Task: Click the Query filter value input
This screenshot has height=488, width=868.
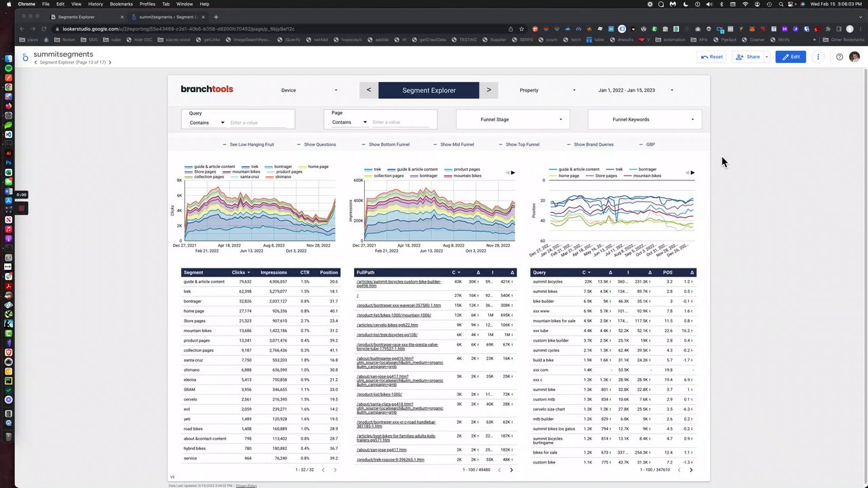Action: click(x=260, y=123)
